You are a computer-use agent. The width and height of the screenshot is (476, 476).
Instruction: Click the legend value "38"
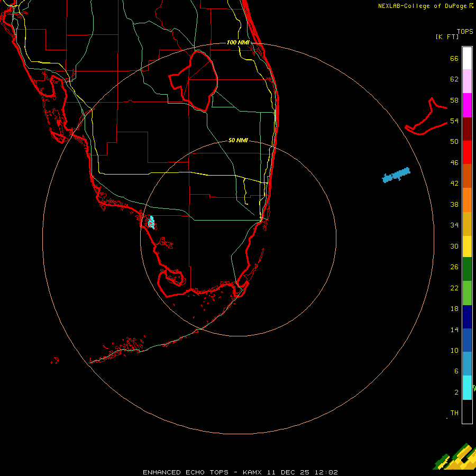click(454, 204)
